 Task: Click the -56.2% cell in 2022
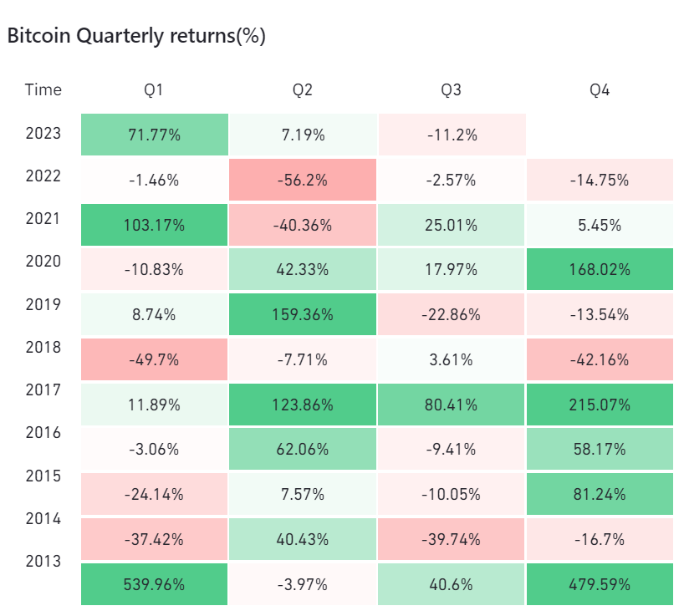[x=303, y=180]
